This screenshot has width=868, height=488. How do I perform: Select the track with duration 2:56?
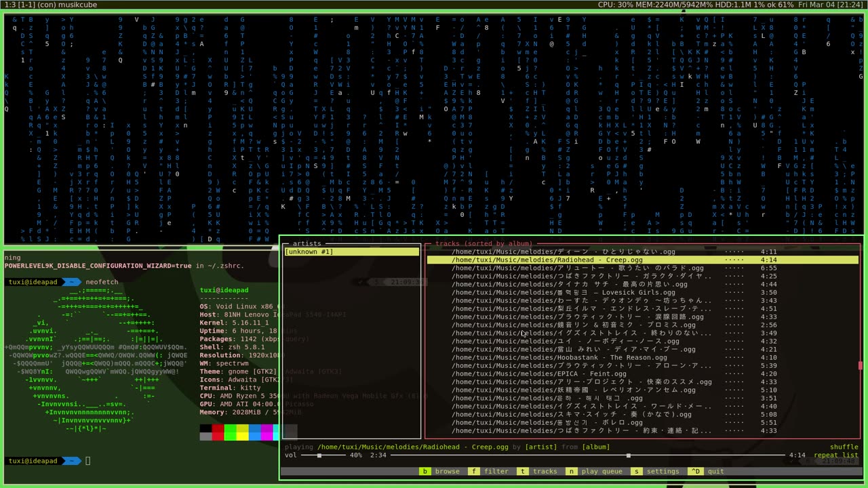643,325
